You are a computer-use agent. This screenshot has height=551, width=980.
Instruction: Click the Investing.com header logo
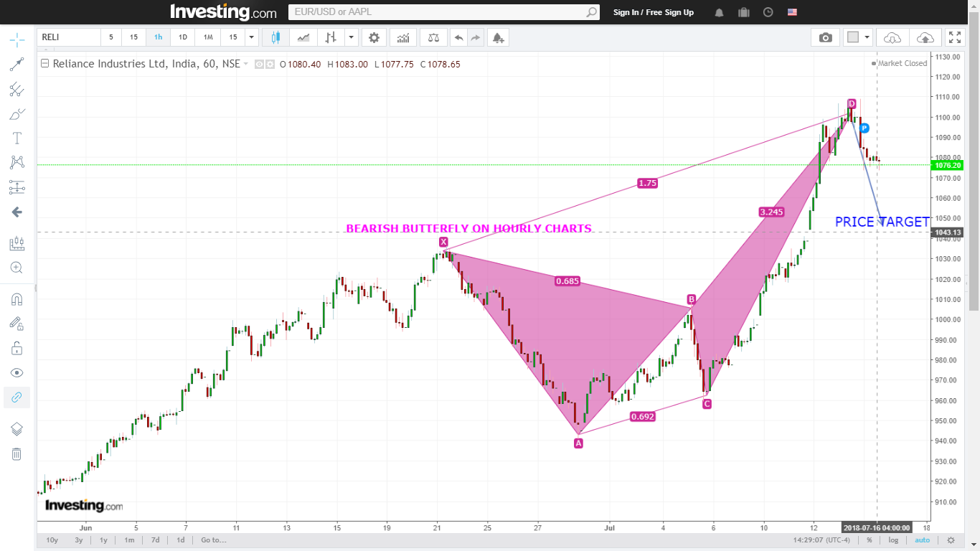click(223, 12)
